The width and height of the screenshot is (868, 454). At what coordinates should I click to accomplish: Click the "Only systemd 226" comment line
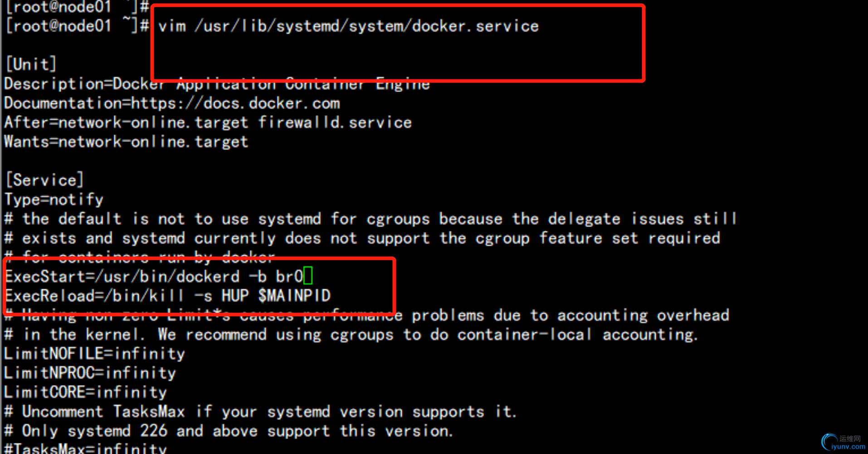click(229, 431)
